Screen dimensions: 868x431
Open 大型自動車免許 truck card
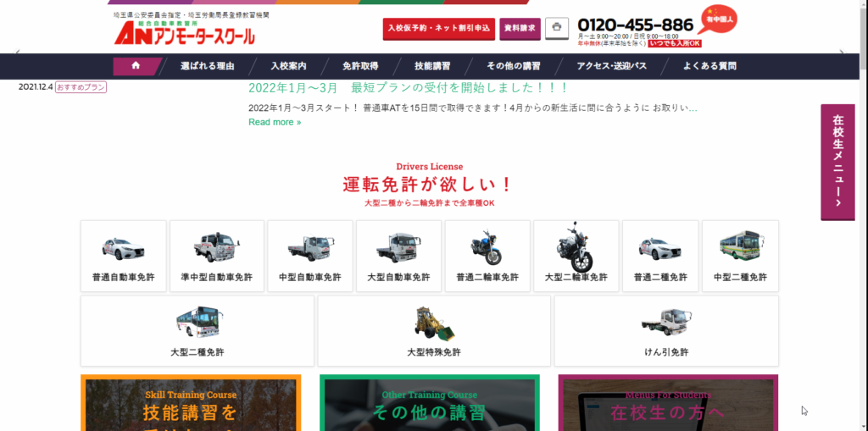tap(398, 257)
